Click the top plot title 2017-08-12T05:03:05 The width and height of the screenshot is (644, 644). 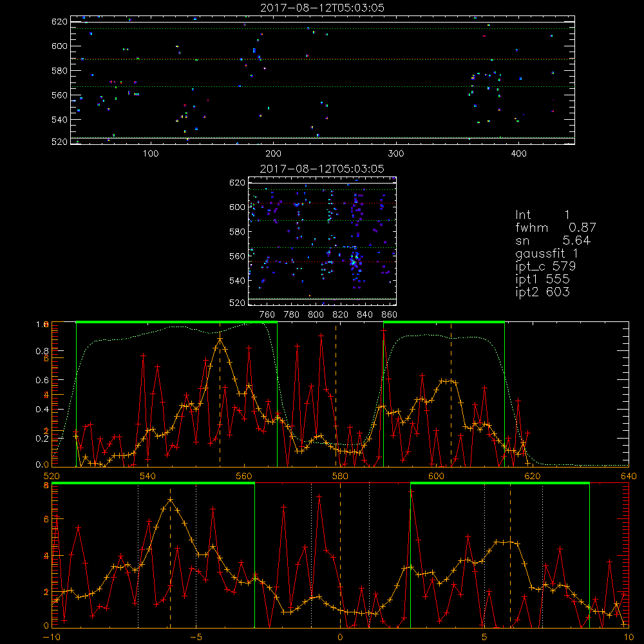click(323, 8)
